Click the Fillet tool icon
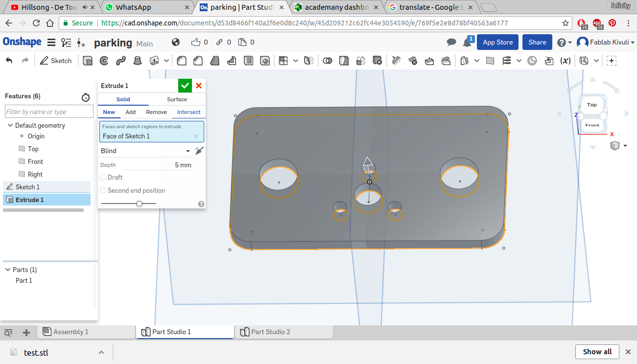 point(182,61)
